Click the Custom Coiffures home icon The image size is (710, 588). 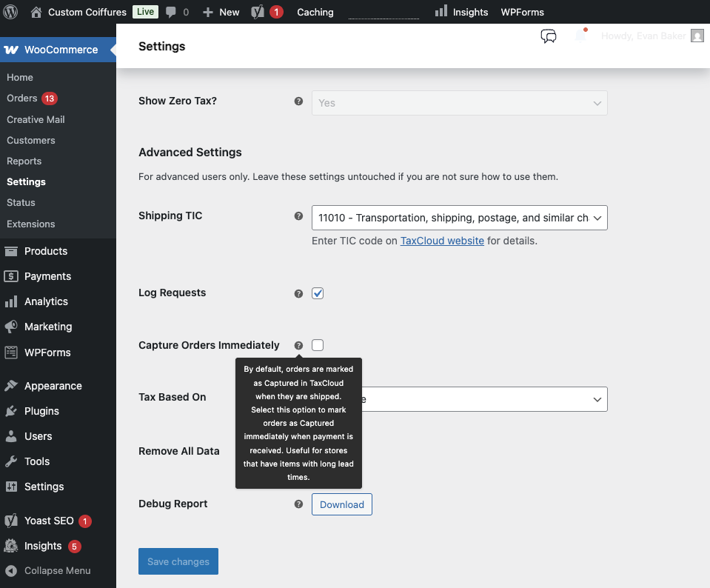coord(36,13)
